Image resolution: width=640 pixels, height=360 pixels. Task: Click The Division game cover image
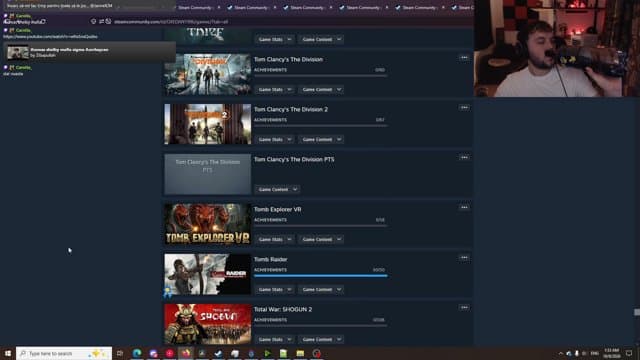pos(207,74)
